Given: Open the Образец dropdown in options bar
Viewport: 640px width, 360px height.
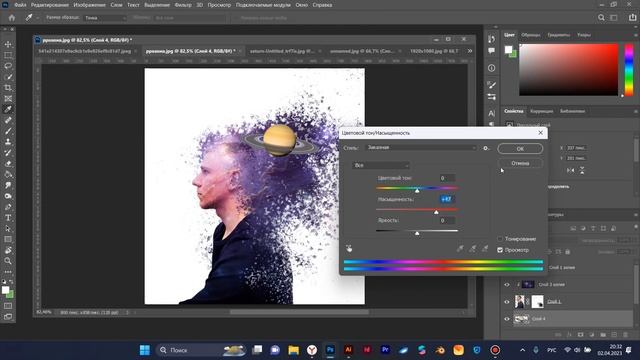Looking at the screenshot, I should tap(189, 18).
